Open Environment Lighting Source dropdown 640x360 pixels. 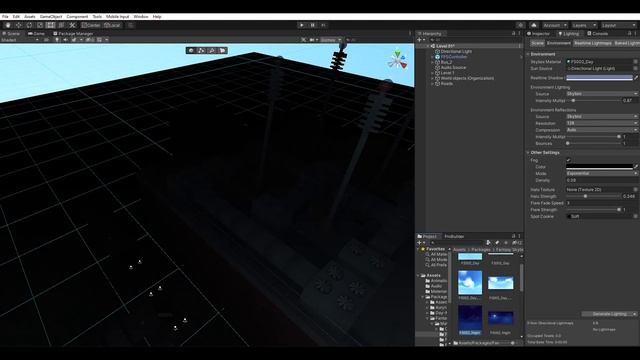click(602, 94)
